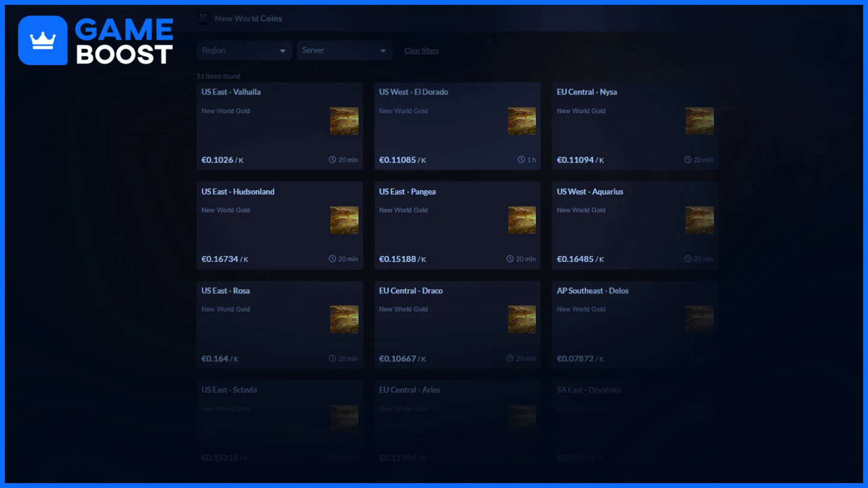The image size is (868, 488).
Task: Click gold thumbnail in El Dorado card
Action: [522, 121]
